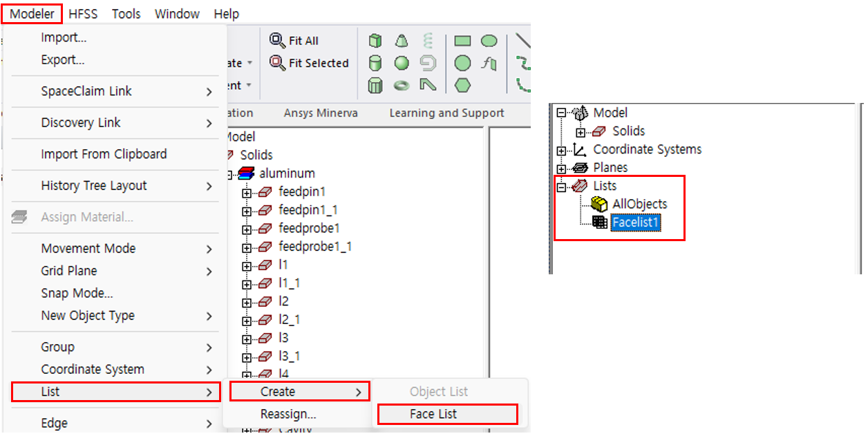Open the HFSS menu

click(x=83, y=14)
